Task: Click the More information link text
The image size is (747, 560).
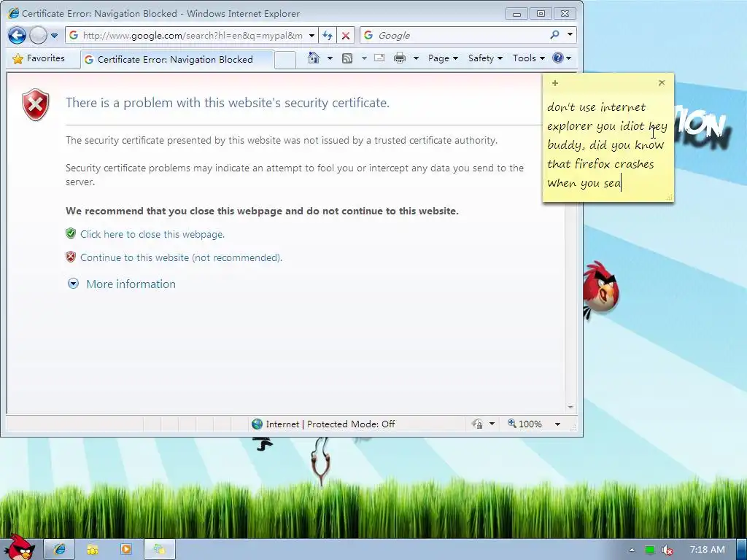Action: click(131, 284)
